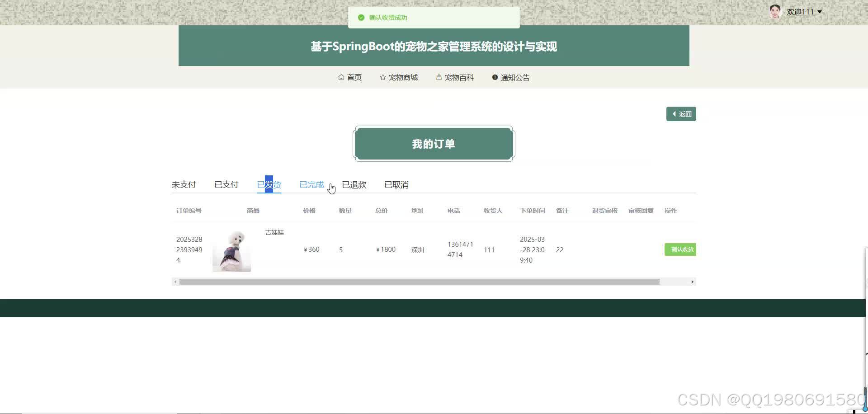The width and height of the screenshot is (868, 414).
Task: Select the 已发货 orders tab
Action: [269, 184]
